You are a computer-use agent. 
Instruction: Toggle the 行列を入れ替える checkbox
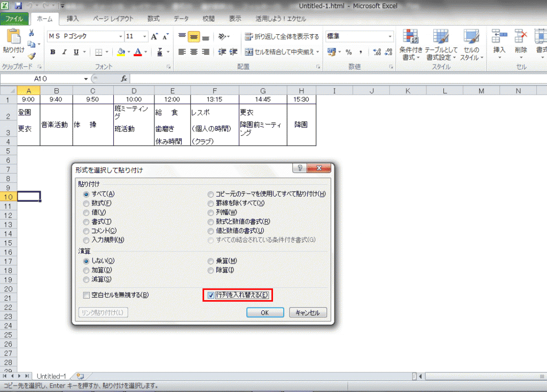point(212,295)
